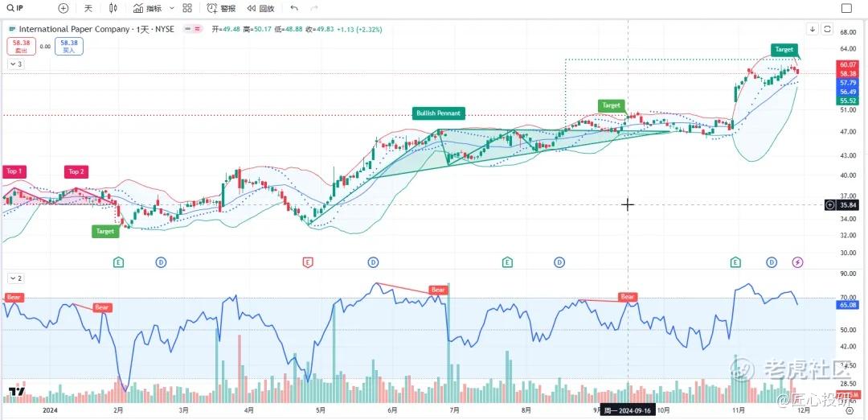Screen dimensions: 868x420
Task: Click the symbol flag icon before International Paper
Action: [x=11, y=29]
